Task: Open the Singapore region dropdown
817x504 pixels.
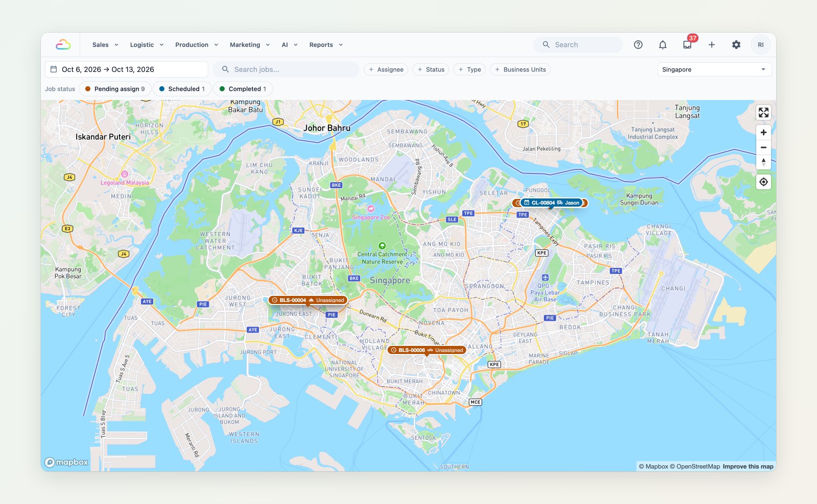Action: pos(714,69)
